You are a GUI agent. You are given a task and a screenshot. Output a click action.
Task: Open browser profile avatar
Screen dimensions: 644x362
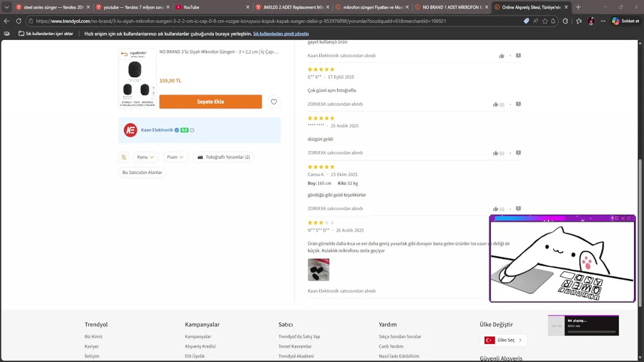click(x=591, y=21)
